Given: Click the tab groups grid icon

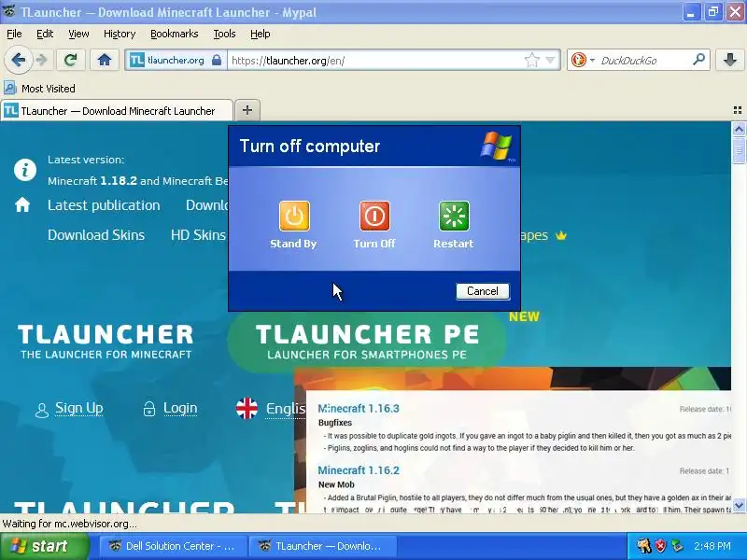Looking at the screenshot, I should pyautogui.click(x=737, y=110).
